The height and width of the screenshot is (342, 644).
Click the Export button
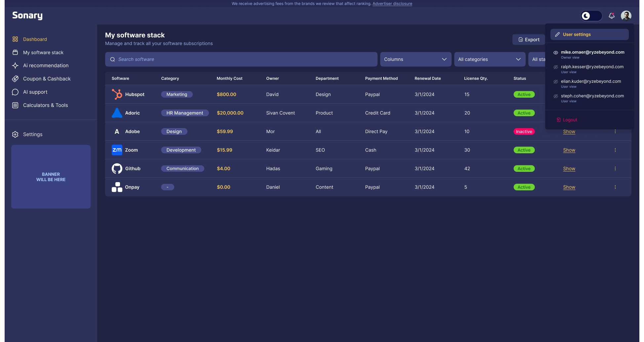529,39
